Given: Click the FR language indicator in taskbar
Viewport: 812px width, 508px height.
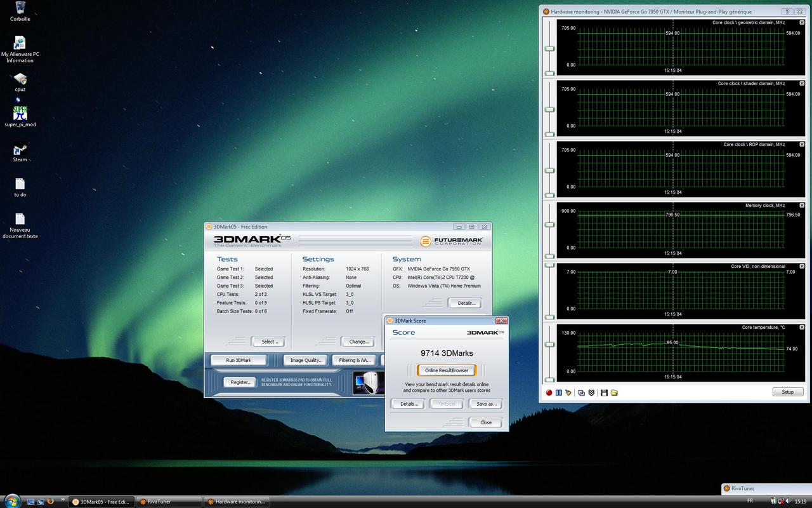Looking at the screenshot, I should (x=750, y=501).
